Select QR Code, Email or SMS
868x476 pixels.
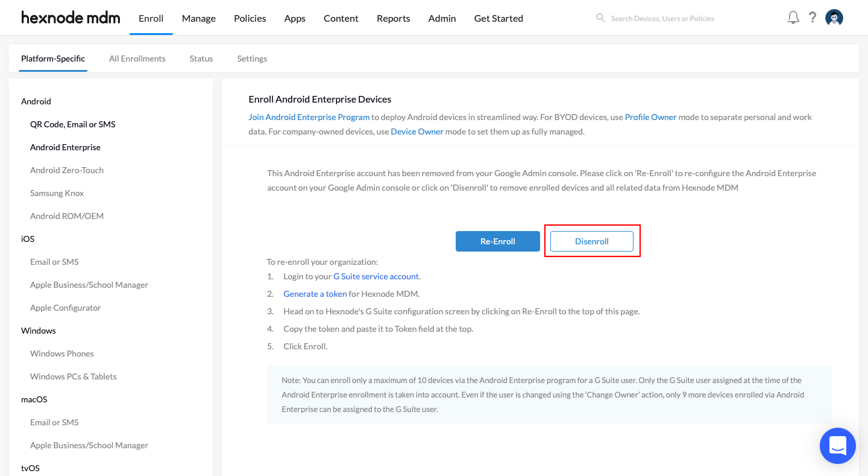pyautogui.click(x=73, y=124)
